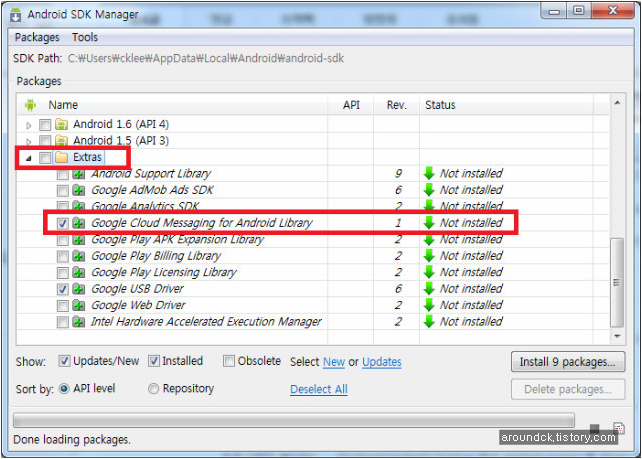The width and height of the screenshot is (642, 459).
Task: Click the package icon beside Intel Hardware Accelerated Execution Manager
Action: (x=78, y=322)
